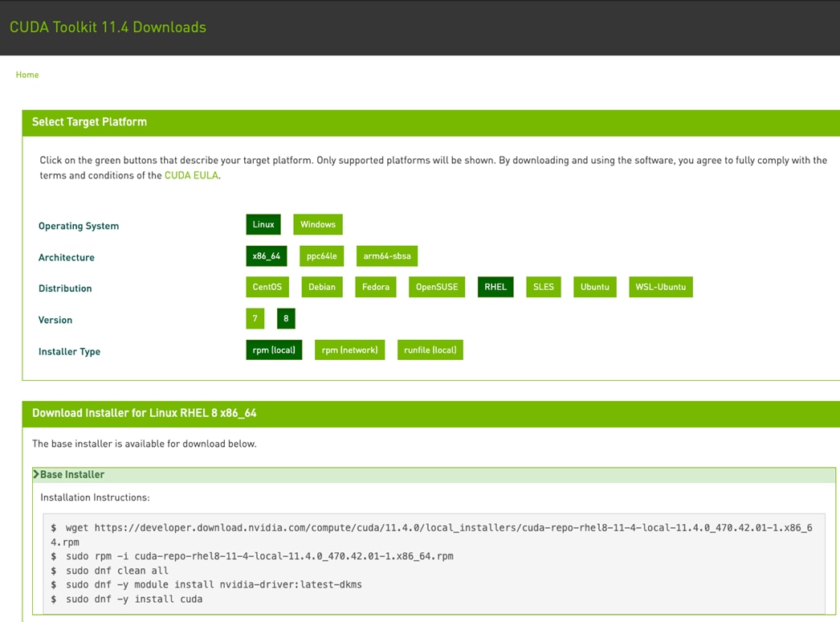Select OpenSUSE distribution
840x622 pixels.
(x=437, y=287)
